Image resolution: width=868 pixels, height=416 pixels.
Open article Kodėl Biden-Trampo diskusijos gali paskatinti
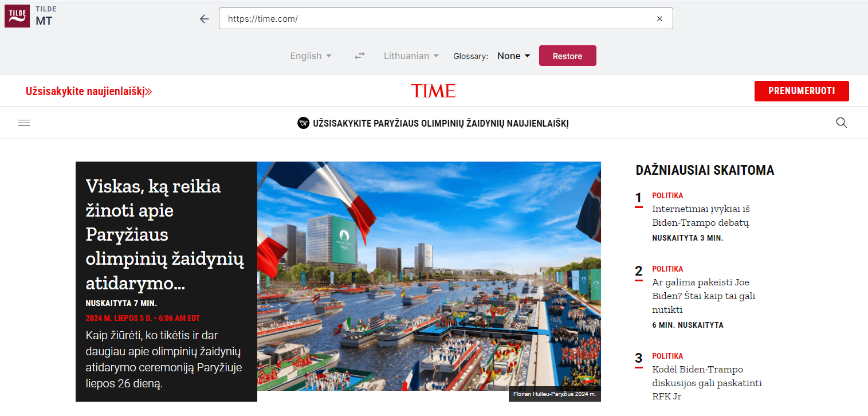click(x=707, y=383)
